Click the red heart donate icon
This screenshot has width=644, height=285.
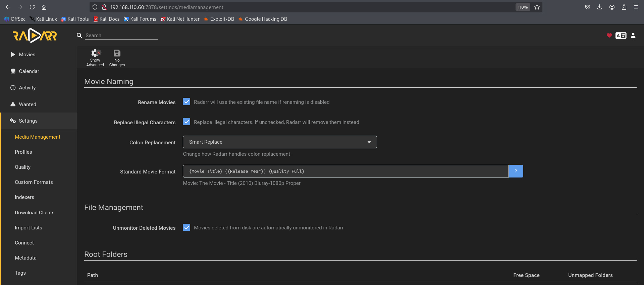coord(609,35)
